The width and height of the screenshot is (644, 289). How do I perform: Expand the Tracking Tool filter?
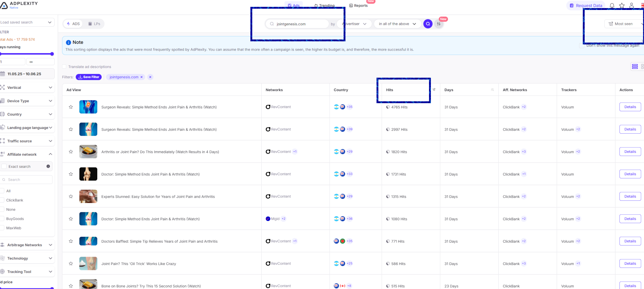[x=27, y=272]
